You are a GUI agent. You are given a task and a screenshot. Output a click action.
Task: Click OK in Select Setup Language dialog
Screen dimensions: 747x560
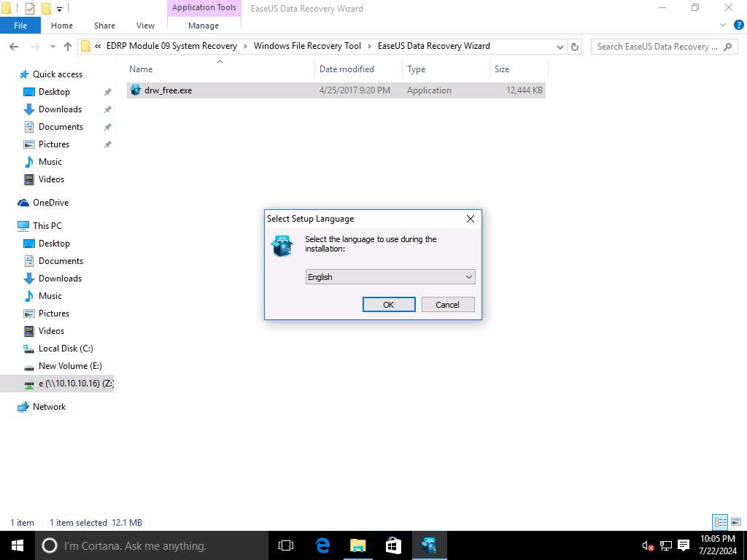tap(389, 304)
